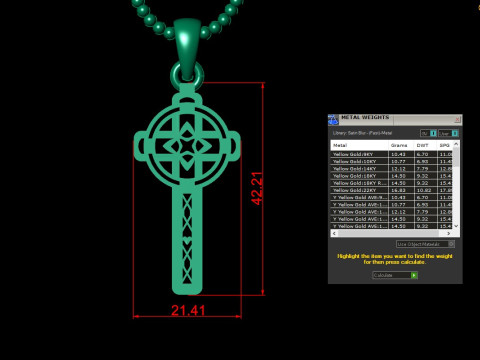Toggle Use Object Materials option

point(425,244)
